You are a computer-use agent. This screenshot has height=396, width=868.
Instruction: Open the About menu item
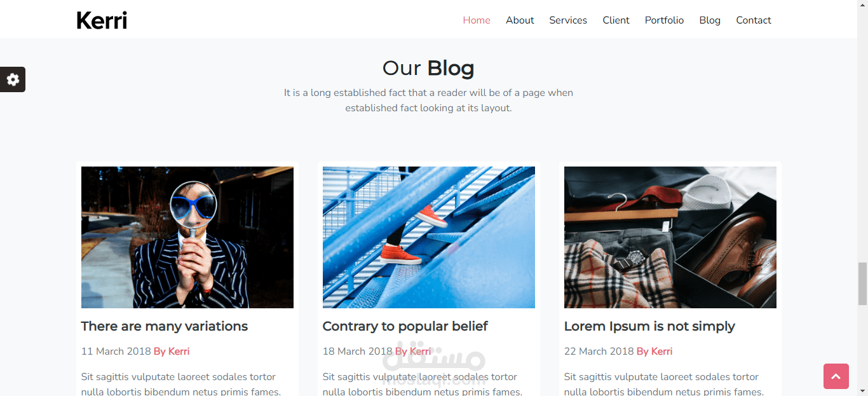(520, 20)
